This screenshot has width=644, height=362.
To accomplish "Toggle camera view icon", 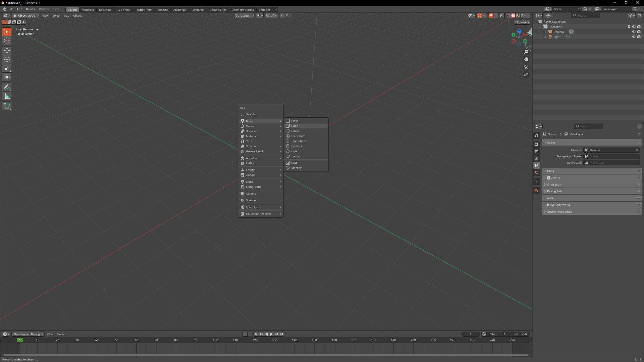I will [526, 67].
